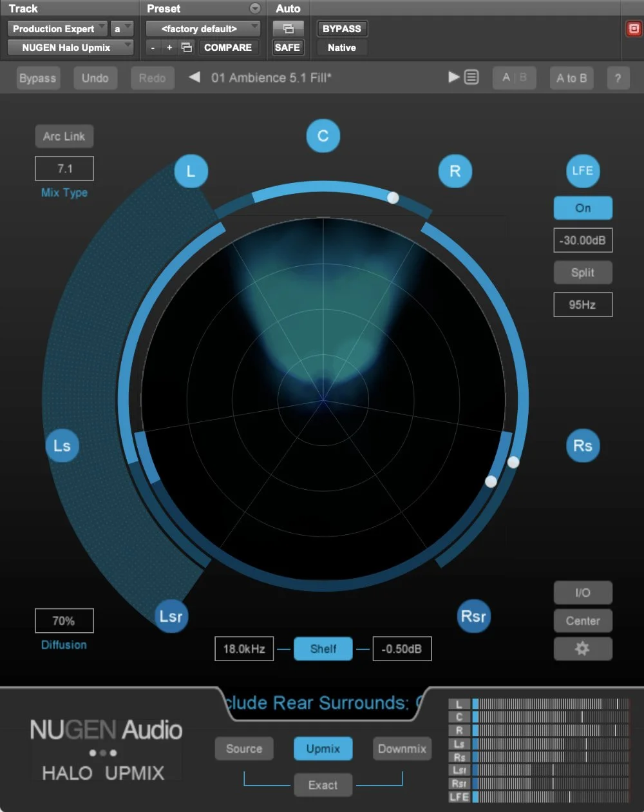Click the A to B copy button
The image size is (644, 812).
(x=572, y=78)
